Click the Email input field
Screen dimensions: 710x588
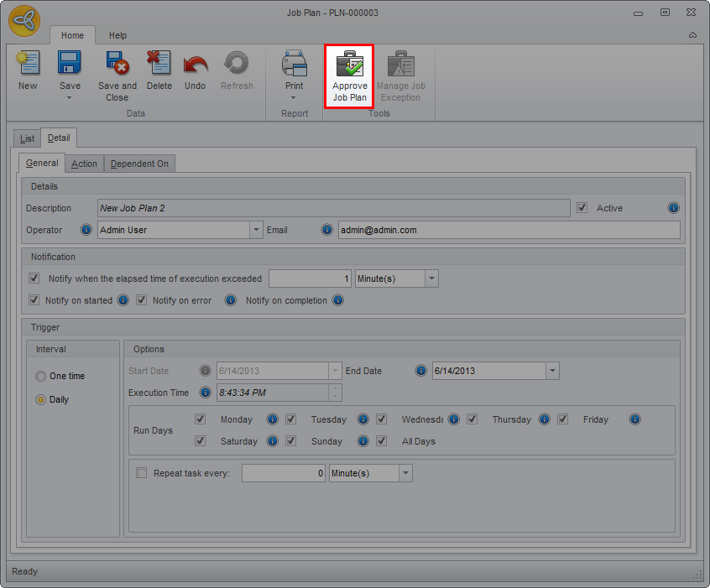click(x=509, y=230)
